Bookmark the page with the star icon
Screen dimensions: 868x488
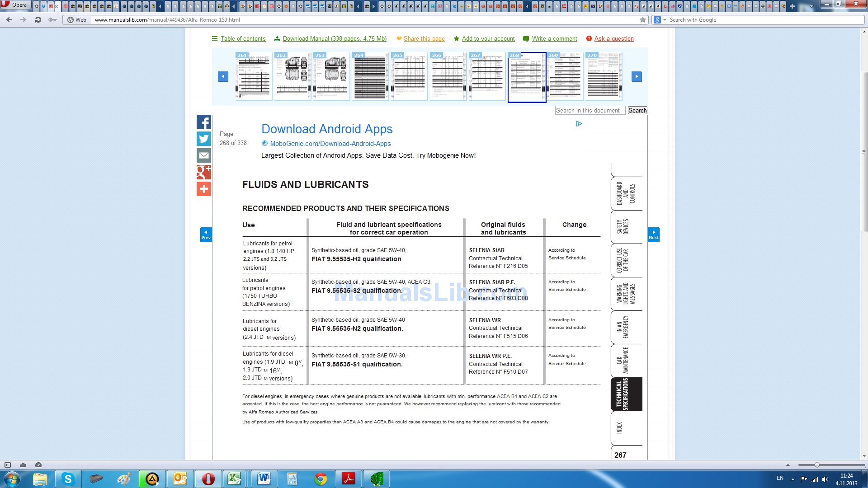tap(643, 20)
